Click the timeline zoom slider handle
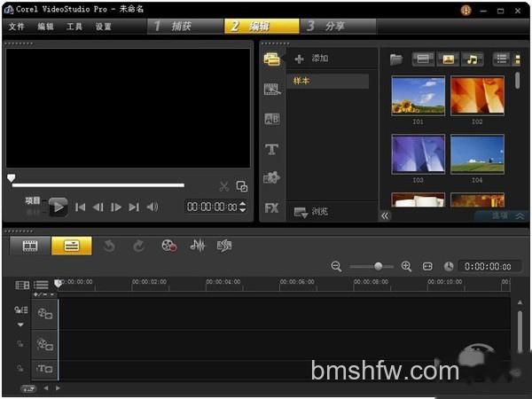532x399 pixels. tap(379, 266)
